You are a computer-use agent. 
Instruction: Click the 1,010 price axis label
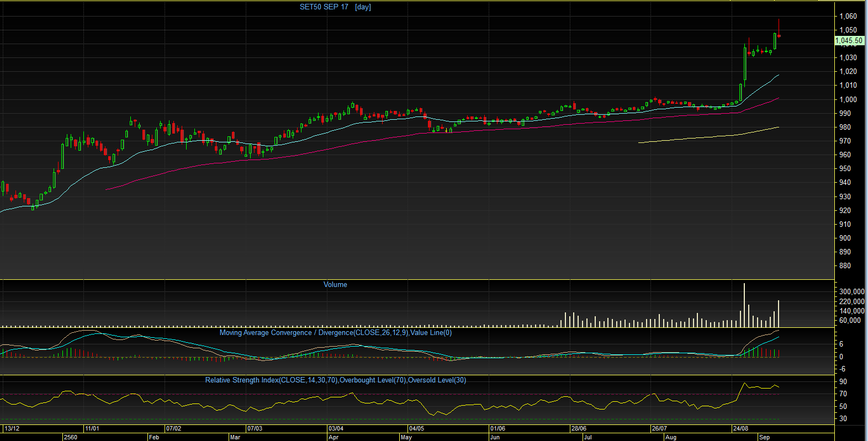click(x=848, y=86)
